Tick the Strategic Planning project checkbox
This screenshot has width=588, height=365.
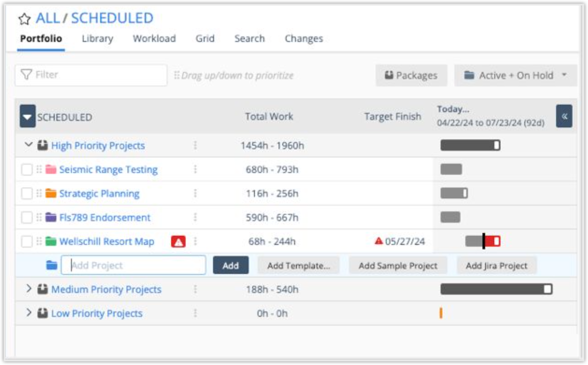[x=27, y=194]
